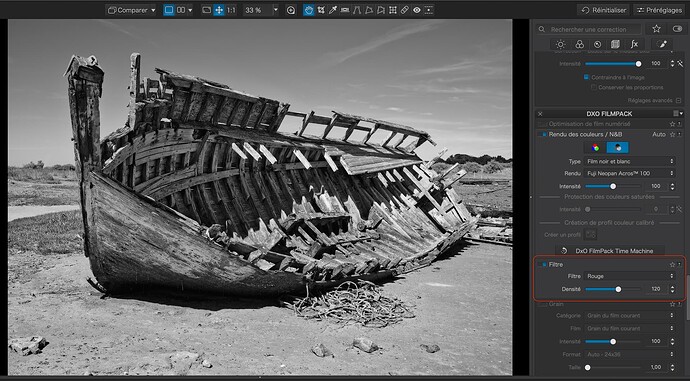Open Grain Film dropdown
This screenshot has height=381, width=690.
[x=629, y=328]
